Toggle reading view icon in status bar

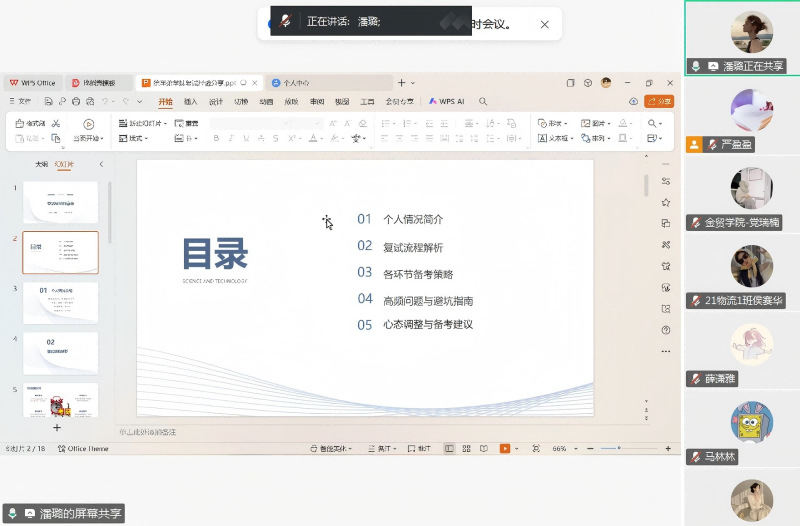[482, 449]
